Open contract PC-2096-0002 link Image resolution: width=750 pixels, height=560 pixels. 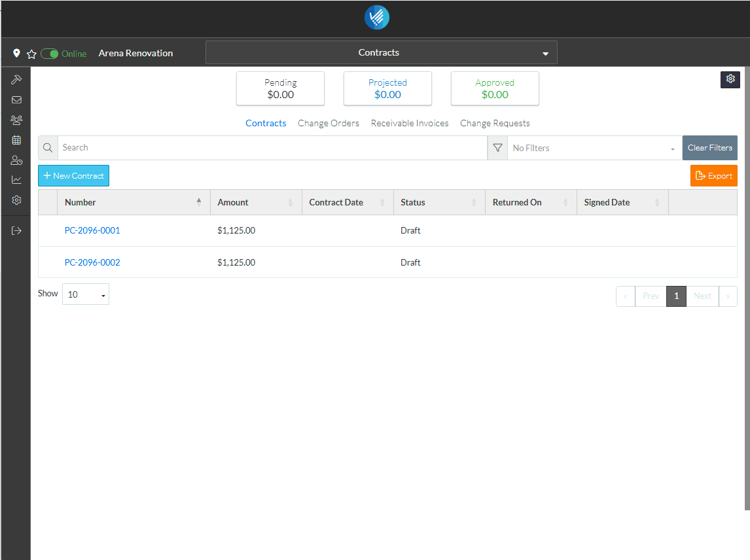92,262
